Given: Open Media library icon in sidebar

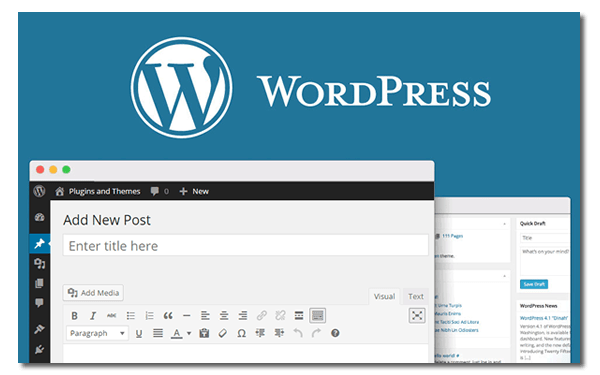Looking at the screenshot, I should coord(39,264).
